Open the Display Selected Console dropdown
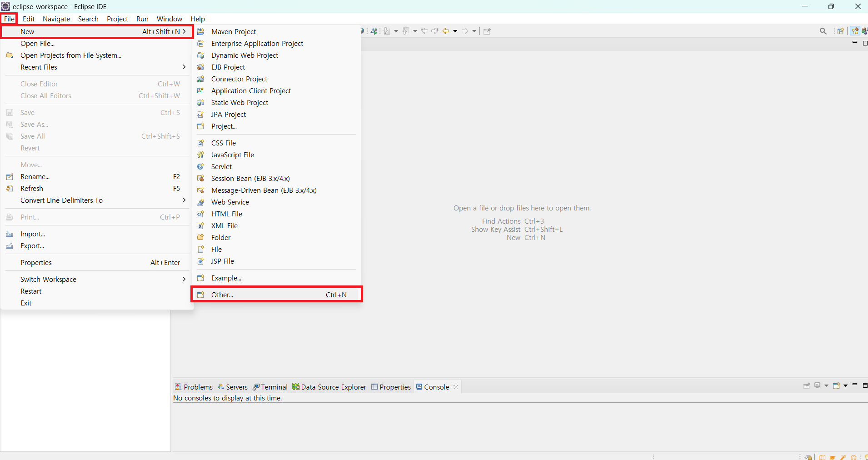 (x=826, y=385)
